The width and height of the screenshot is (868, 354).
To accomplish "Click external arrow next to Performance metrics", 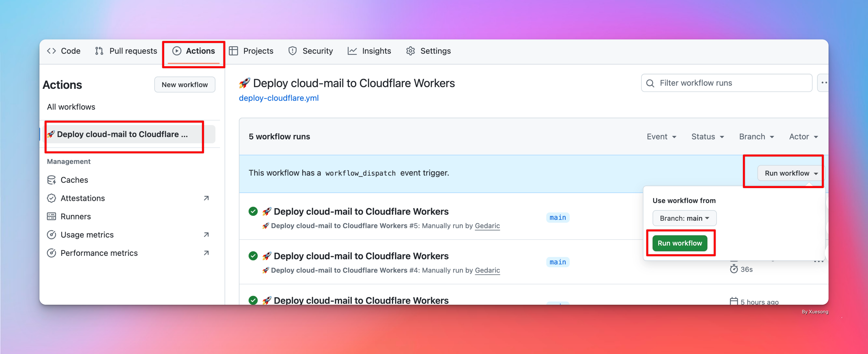I will 206,253.
